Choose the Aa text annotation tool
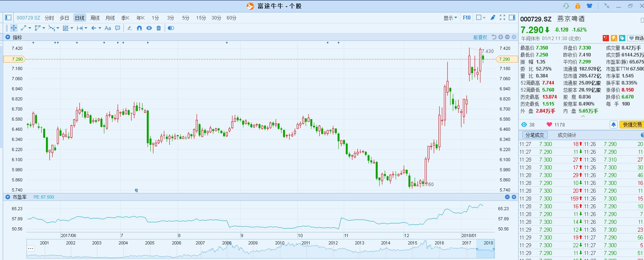Viewport: 644px width, 260px height. coord(108,28)
